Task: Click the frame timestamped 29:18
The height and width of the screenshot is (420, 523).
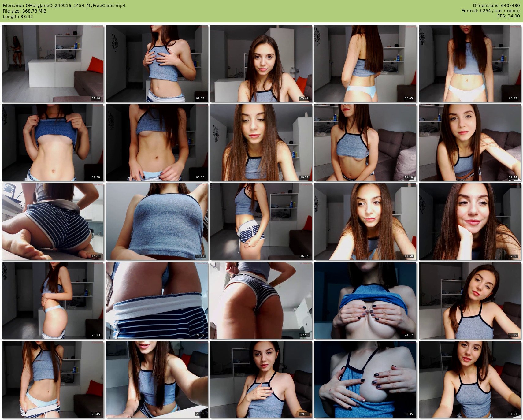Action: pyautogui.click(x=261, y=379)
